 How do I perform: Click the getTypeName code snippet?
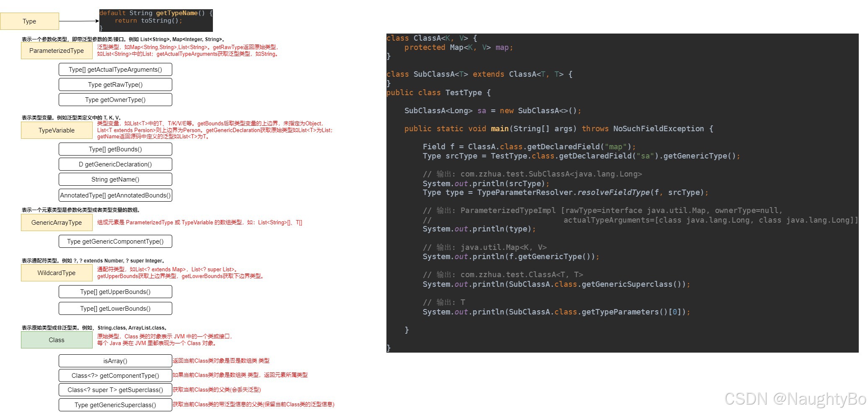tap(156, 21)
